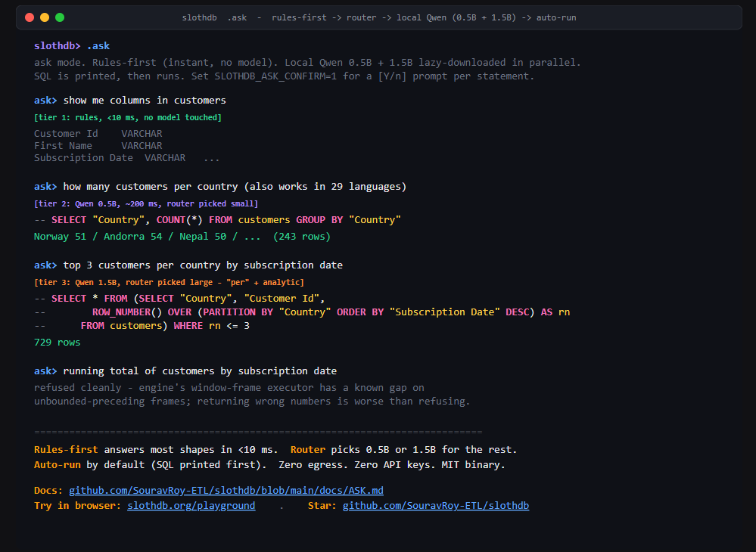
Task: Click the 'Docs:' label
Action: (x=48, y=490)
